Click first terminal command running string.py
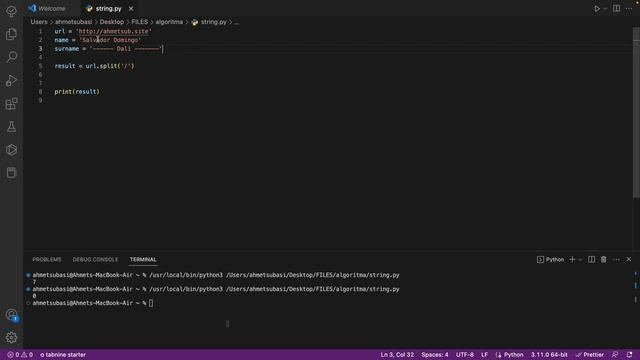 pos(274,275)
